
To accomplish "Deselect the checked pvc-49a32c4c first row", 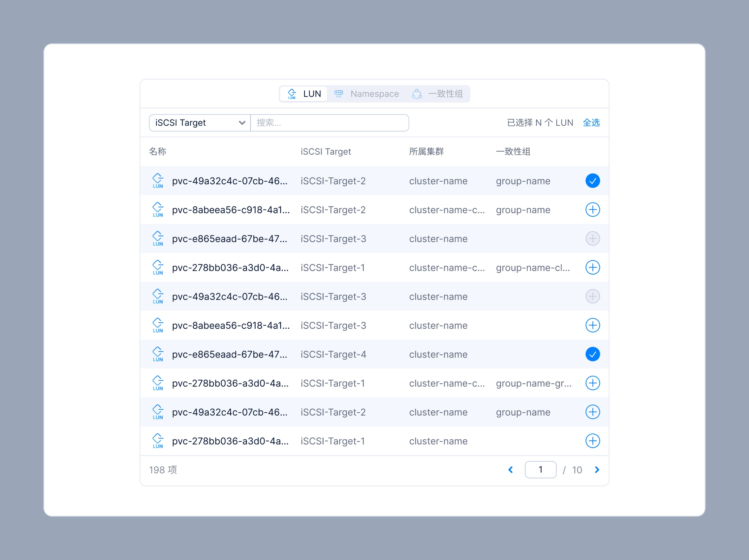I will click(x=592, y=181).
